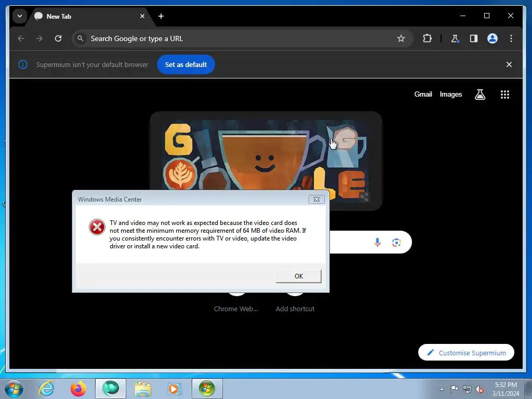Focus the Search Google or type a URL box

[242, 38]
